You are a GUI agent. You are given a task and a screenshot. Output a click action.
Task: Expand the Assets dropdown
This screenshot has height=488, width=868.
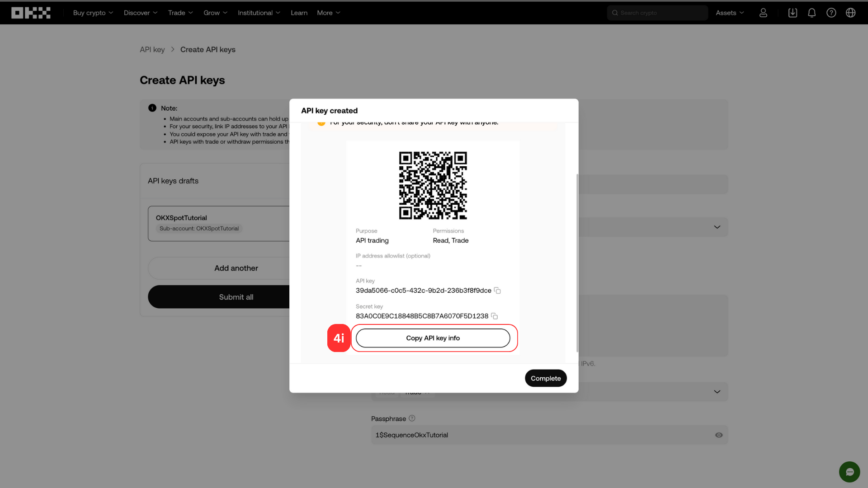tap(730, 13)
